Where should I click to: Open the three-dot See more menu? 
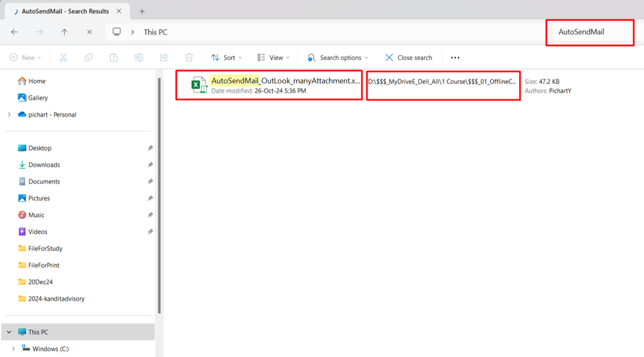pos(455,58)
